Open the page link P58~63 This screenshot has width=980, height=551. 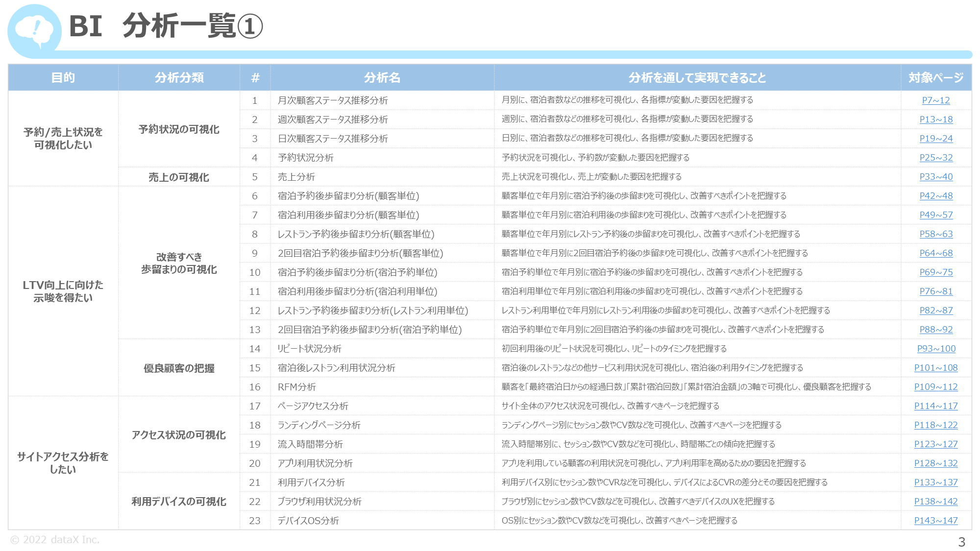pyautogui.click(x=936, y=234)
